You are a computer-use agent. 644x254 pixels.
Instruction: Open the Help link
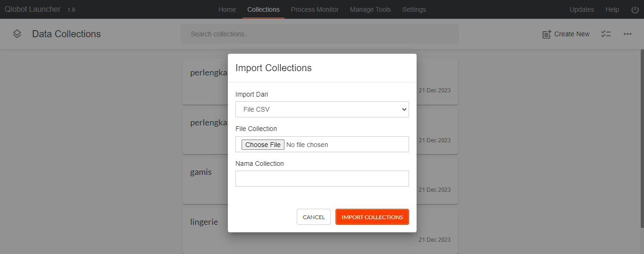tap(612, 9)
